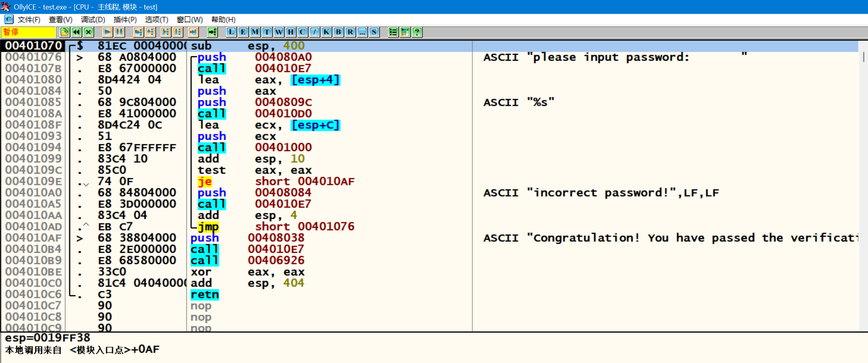Click the "call 00406926" instruction
The image size is (868, 363).
(x=248, y=260)
